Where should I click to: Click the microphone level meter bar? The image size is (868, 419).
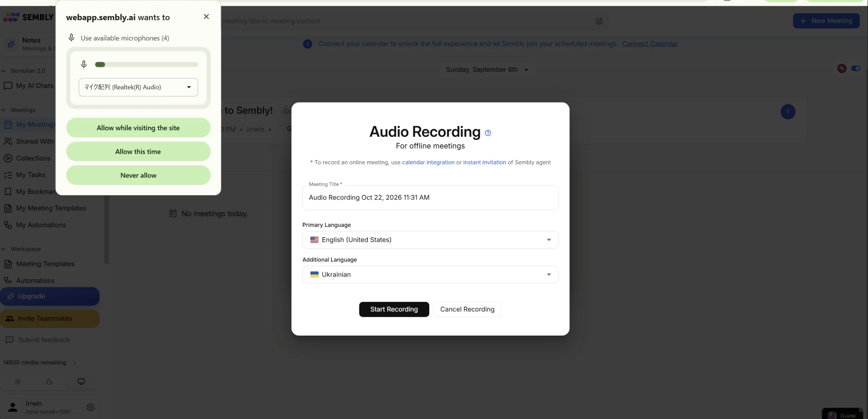[147, 65]
